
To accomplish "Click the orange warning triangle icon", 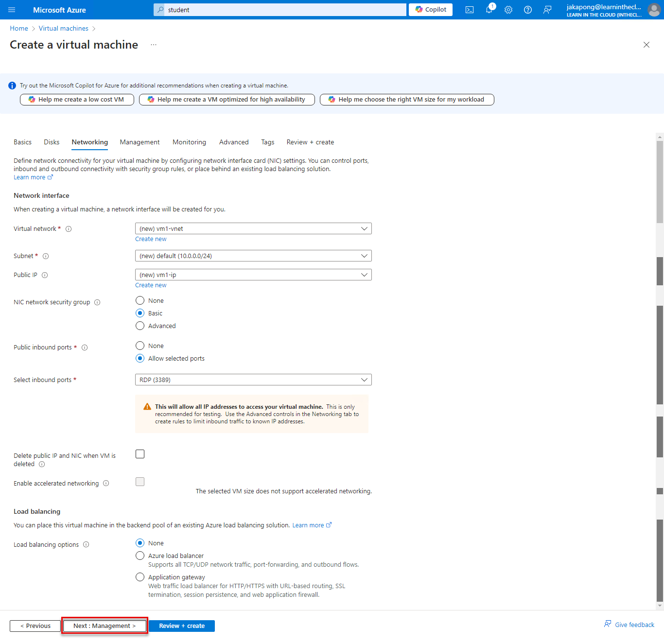I will (x=147, y=407).
